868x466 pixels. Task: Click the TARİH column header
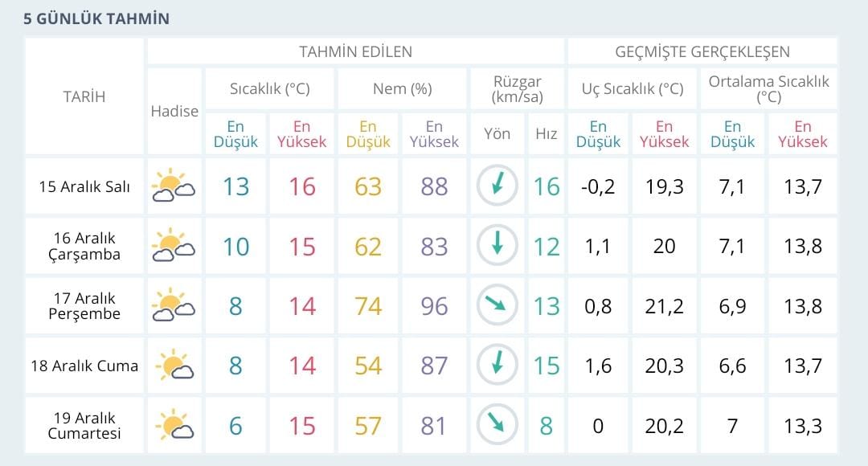[84, 96]
